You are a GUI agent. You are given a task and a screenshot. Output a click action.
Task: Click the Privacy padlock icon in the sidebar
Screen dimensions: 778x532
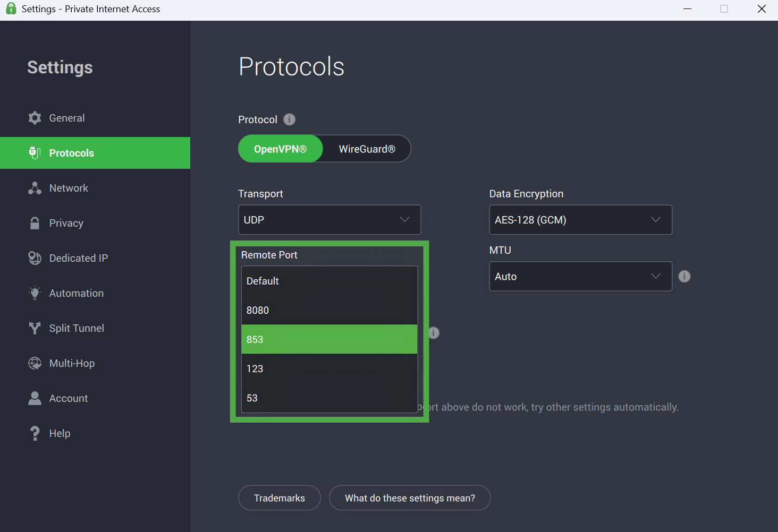[x=35, y=223]
